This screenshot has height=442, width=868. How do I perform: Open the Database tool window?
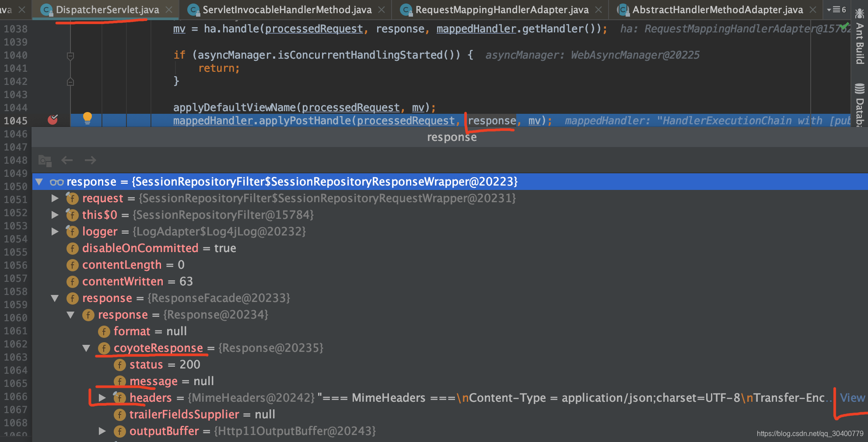(860, 105)
